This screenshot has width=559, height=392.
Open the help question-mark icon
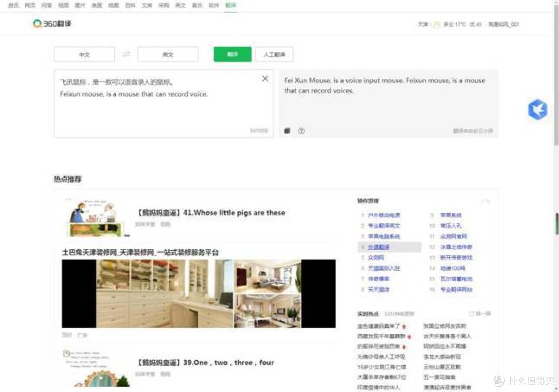(301, 130)
